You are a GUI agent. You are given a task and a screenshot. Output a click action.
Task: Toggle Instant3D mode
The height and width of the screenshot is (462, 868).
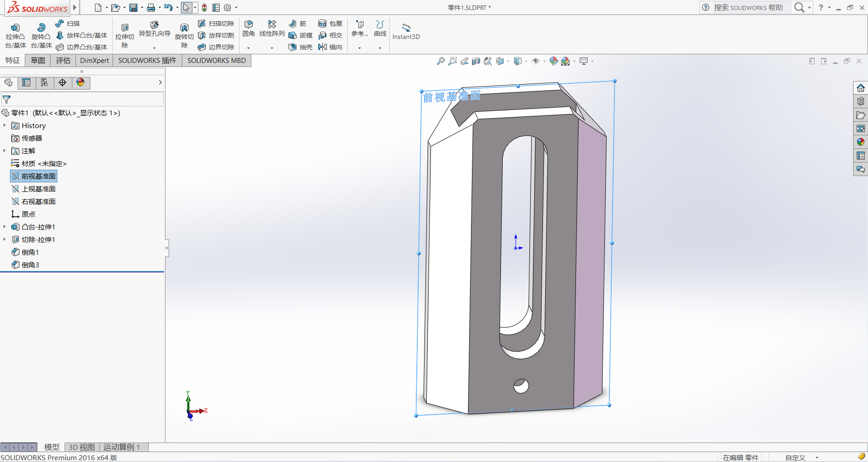[x=406, y=31]
